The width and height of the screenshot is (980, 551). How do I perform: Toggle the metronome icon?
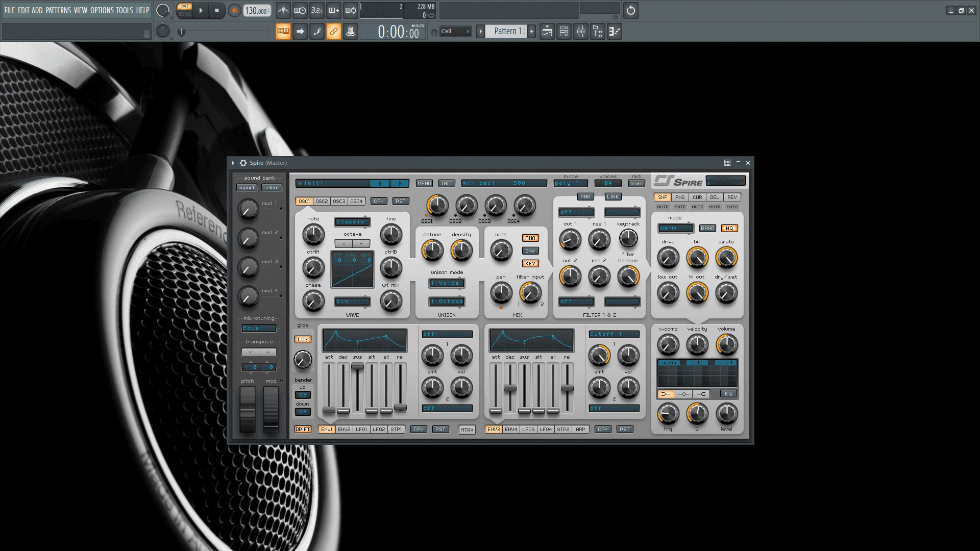pyautogui.click(x=283, y=10)
